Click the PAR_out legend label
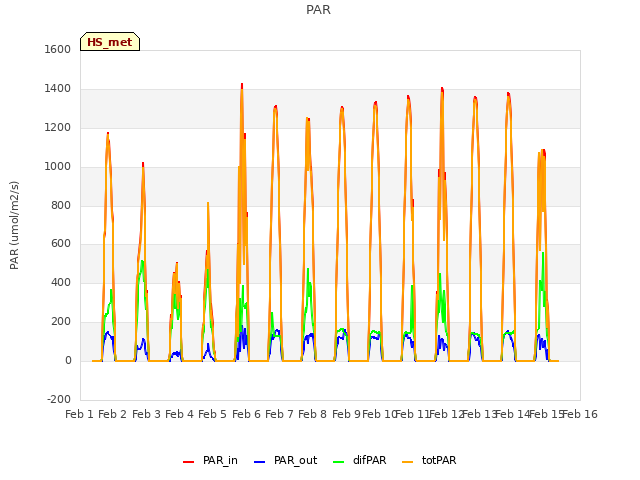The height and width of the screenshot is (480, 640). pyautogui.click(x=296, y=460)
